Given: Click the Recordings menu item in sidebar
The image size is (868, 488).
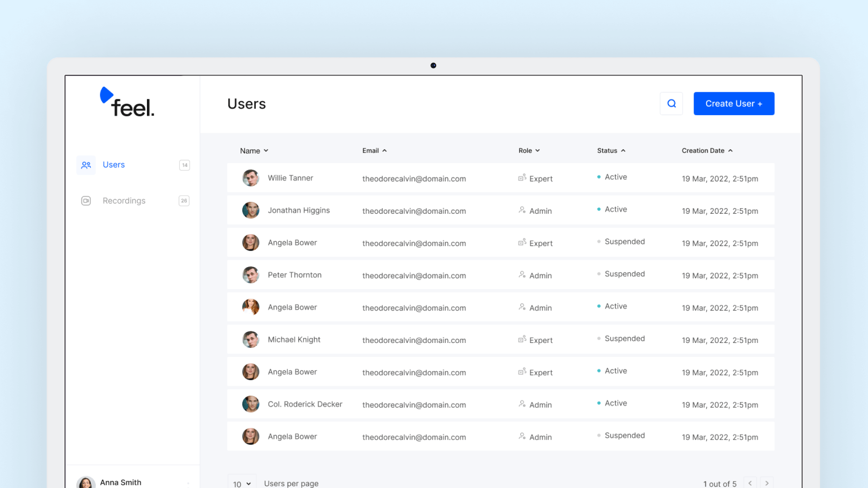Looking at the screenshot, I should (124, 200).
